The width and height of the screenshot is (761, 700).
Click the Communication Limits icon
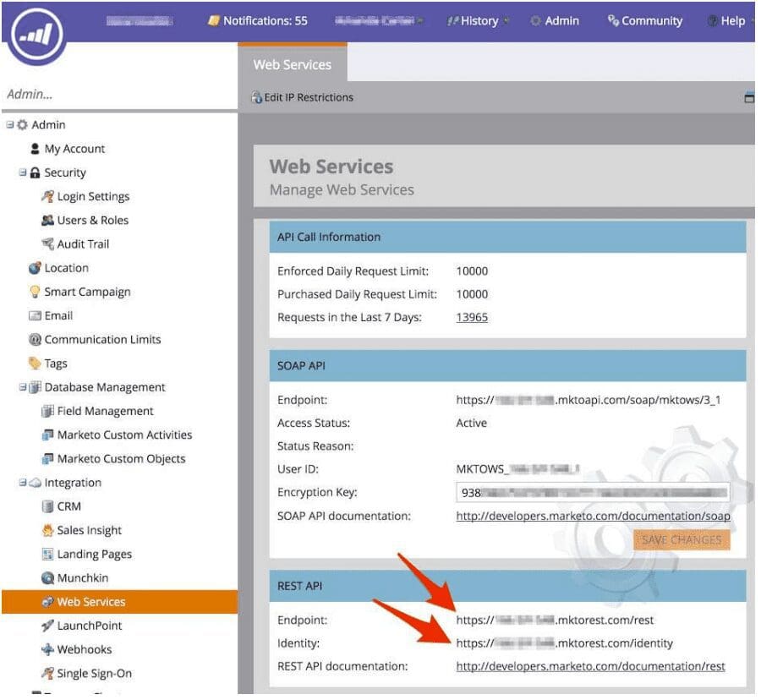tap(35, 340)
